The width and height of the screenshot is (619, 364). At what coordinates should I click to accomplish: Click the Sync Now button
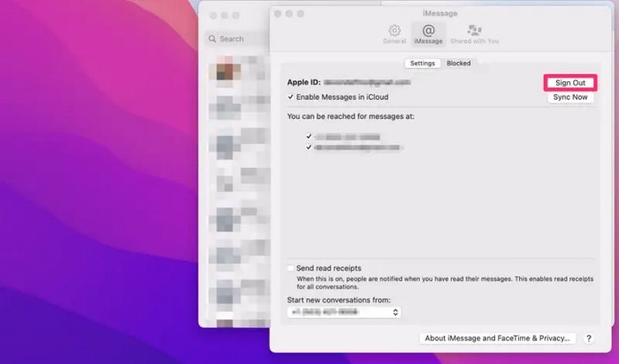tap(570, 97)
